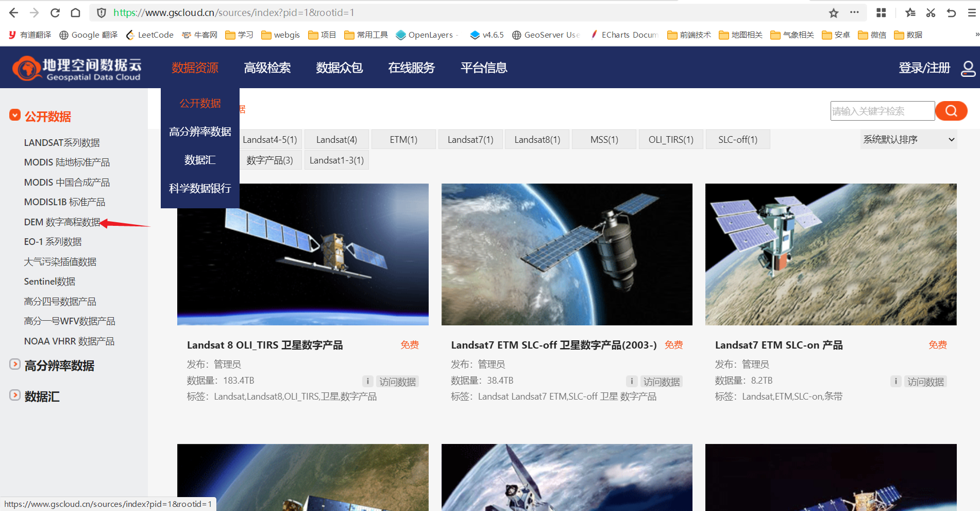Open the 高级检索 navigation item
This screenshot has width=980, height=511.
(267, 68)
